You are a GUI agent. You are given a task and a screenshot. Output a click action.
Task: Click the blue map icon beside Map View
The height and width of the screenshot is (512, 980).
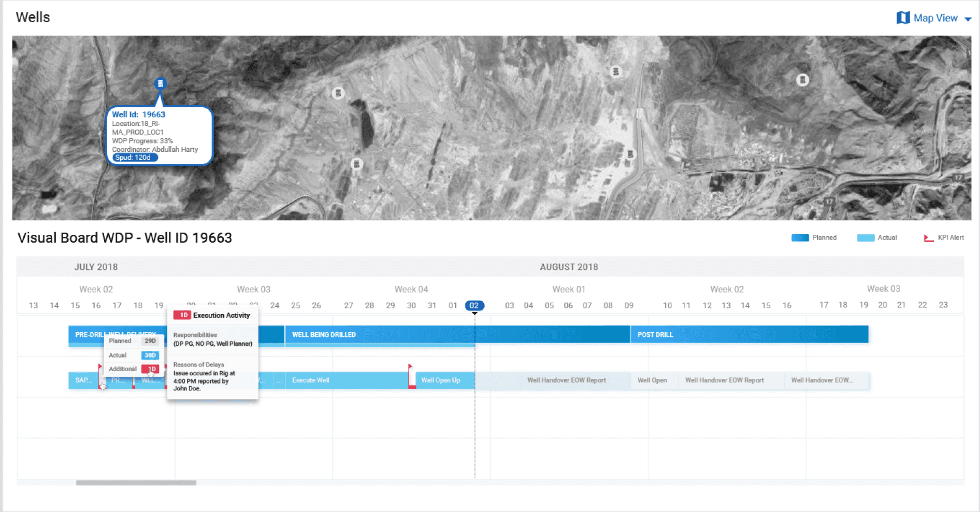pos(903,17)
